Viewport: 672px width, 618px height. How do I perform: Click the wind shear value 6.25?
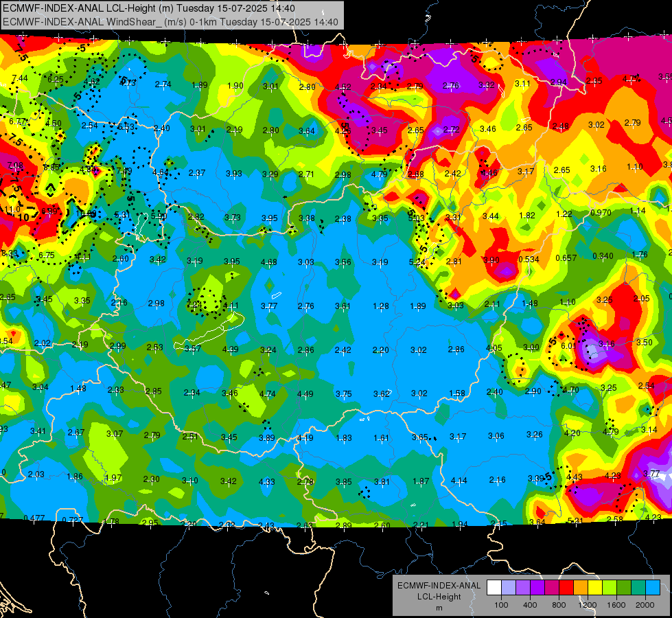click(x=56, y=80)
